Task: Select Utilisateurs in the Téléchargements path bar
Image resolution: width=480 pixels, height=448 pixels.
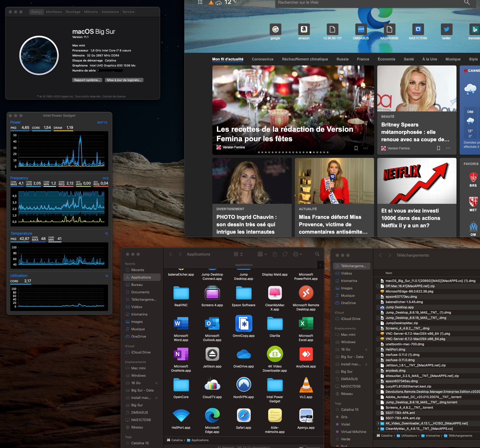Action: pyautogui.click(x=407, y=436)
